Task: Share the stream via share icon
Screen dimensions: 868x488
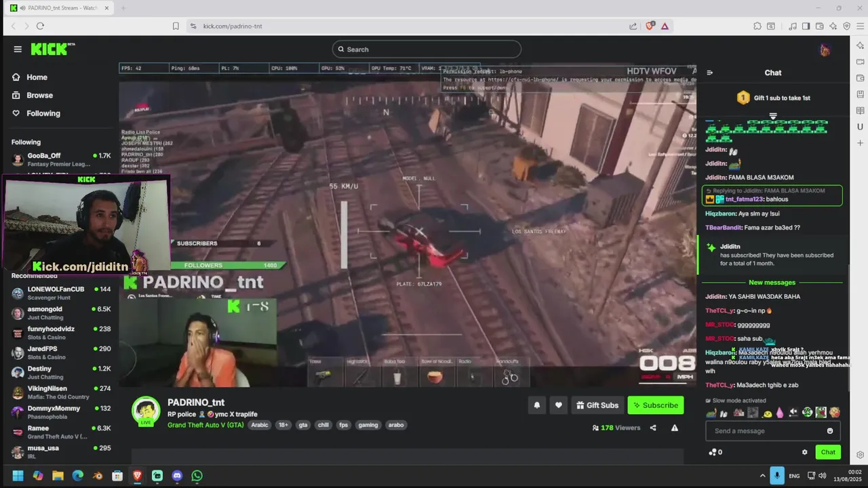Action: [653, 428]
